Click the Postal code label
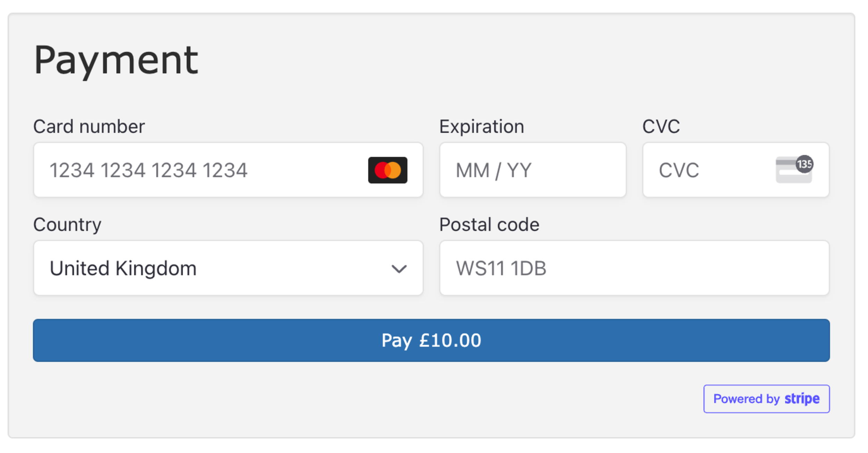The width and height of the screenshot is (868, 453). [x=489, y=225]
